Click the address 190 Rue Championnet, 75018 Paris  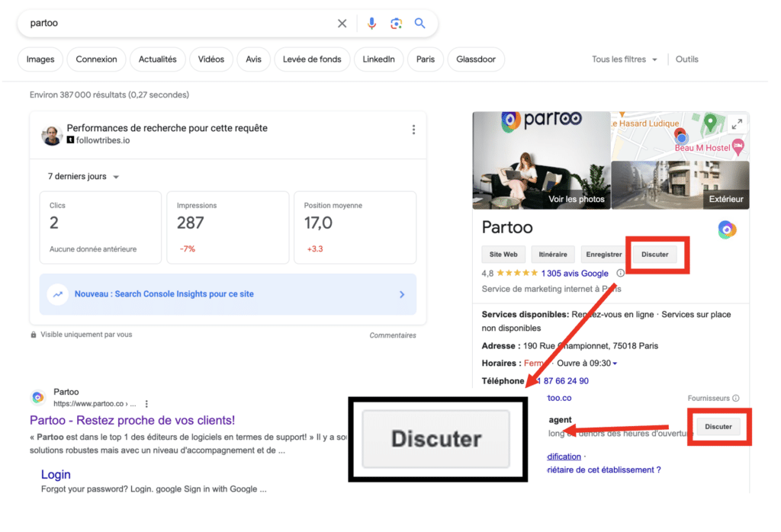(x=591, y=346)
